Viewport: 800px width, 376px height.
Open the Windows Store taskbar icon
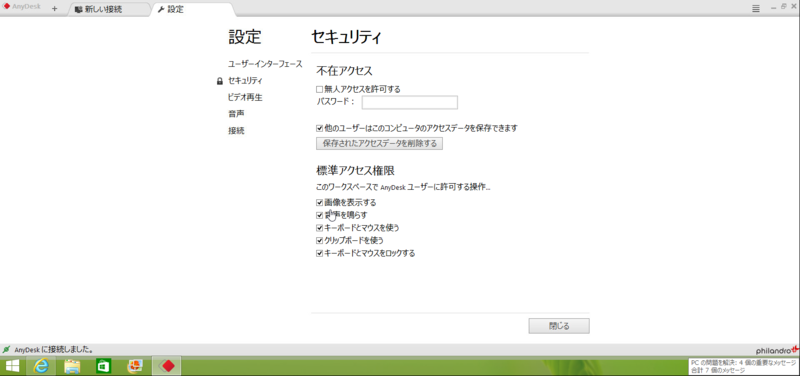click(104, 366)
